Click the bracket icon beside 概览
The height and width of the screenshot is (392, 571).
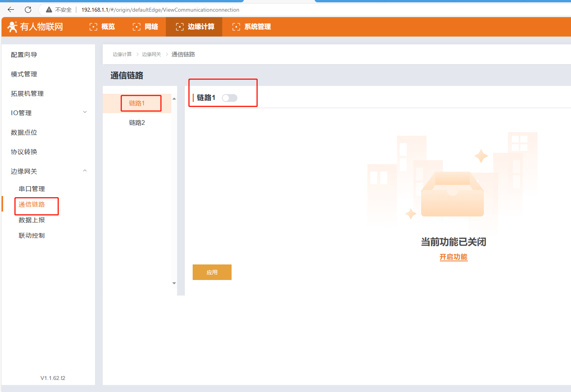click(x=93, y=27)
